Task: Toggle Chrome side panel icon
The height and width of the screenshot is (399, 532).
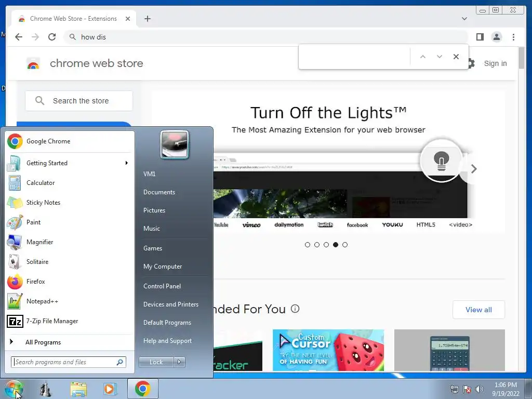Action: point(480,37)
